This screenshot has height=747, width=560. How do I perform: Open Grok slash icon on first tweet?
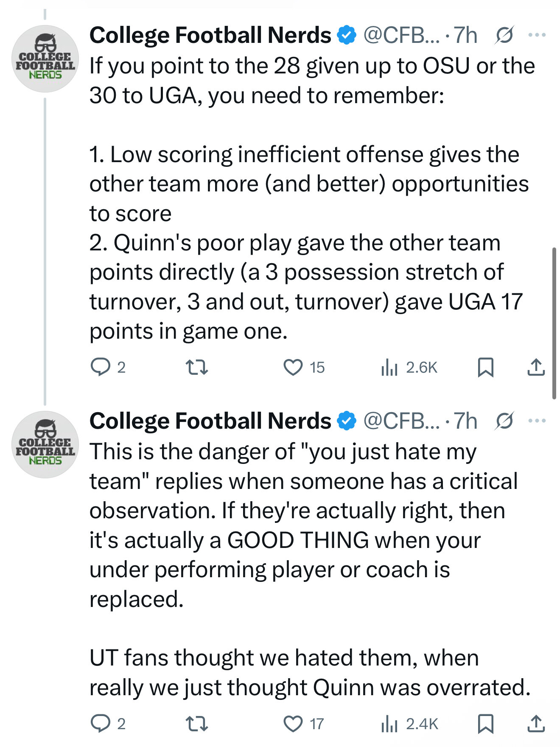click(x=504, y=35)
